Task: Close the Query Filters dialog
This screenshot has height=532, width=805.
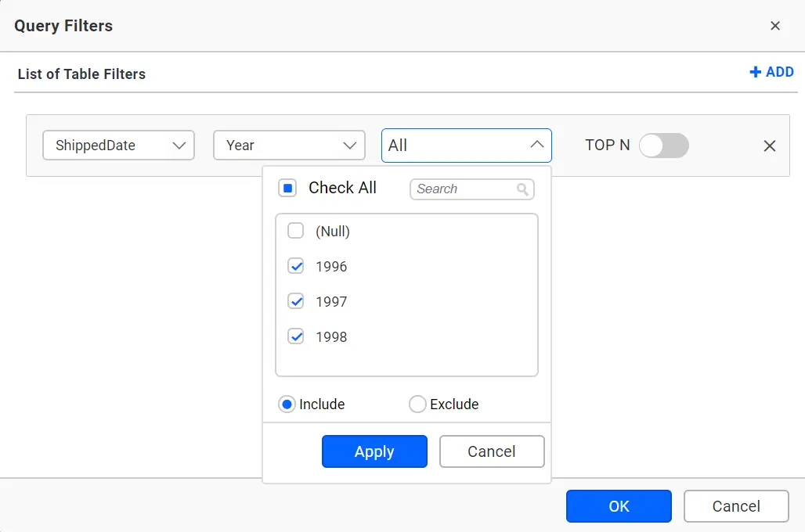Action: [x=775, y=25]
